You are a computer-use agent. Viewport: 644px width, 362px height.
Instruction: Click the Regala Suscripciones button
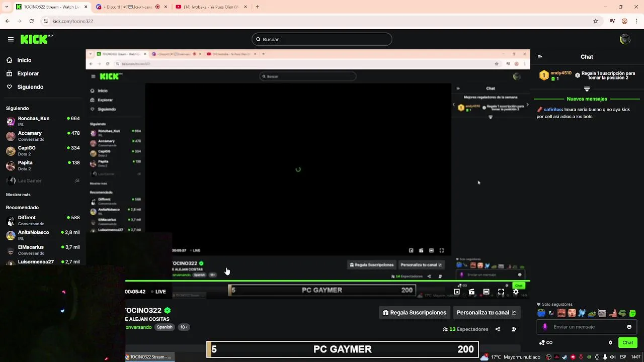[414, 313]
